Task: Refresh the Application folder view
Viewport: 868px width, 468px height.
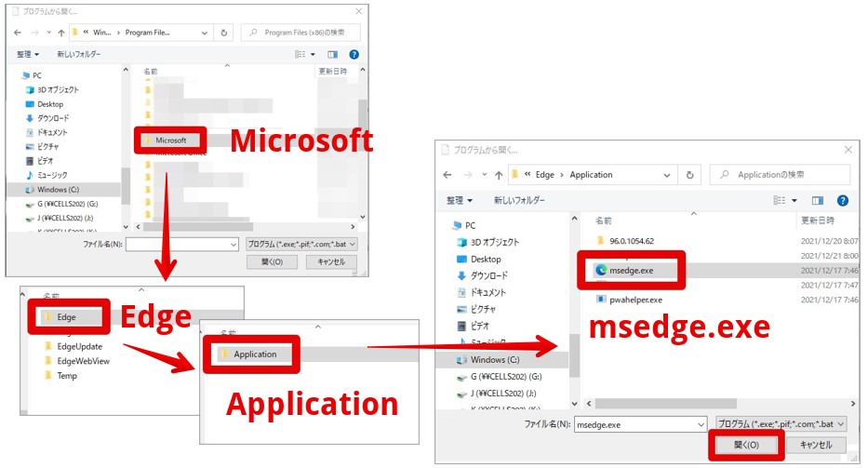Action: coord(689,175)
